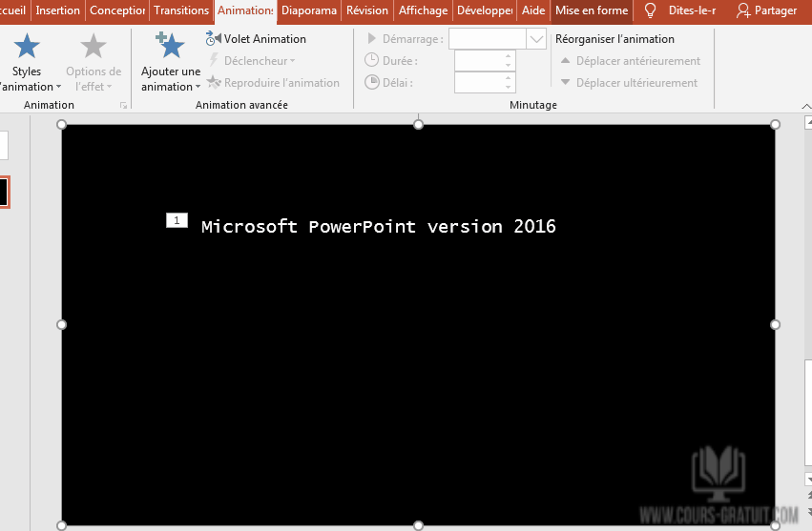Switch to the Conception tab
This screenshot has width=812, height=531.
[x=117, y=10]
